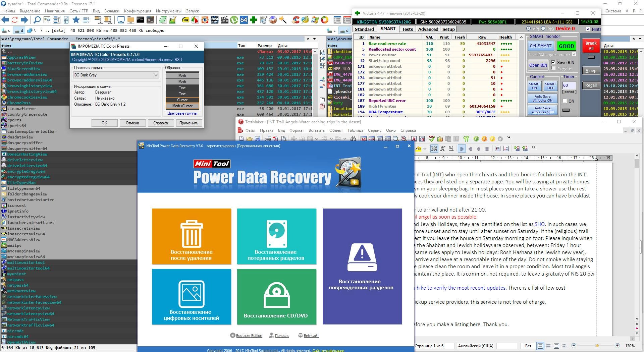Open Веб-сайт link in MiniTool
The image size is (644, 352).
coord(311,336)
